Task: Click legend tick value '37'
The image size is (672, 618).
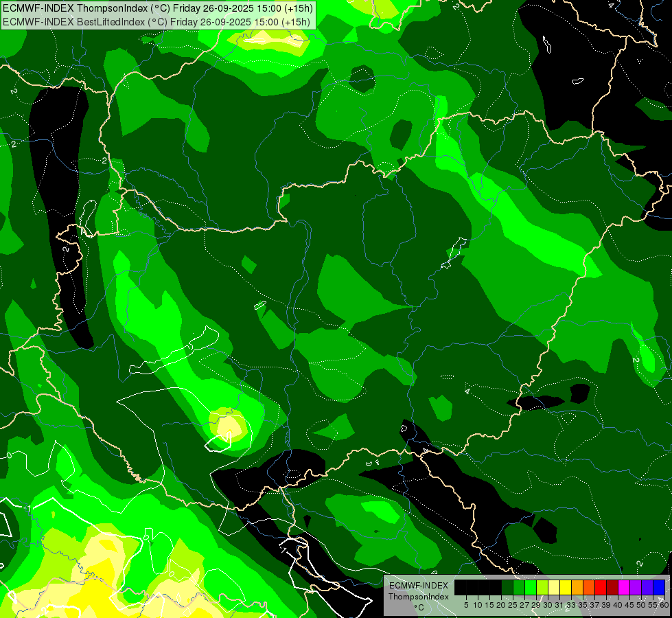Action: (594, 605)
